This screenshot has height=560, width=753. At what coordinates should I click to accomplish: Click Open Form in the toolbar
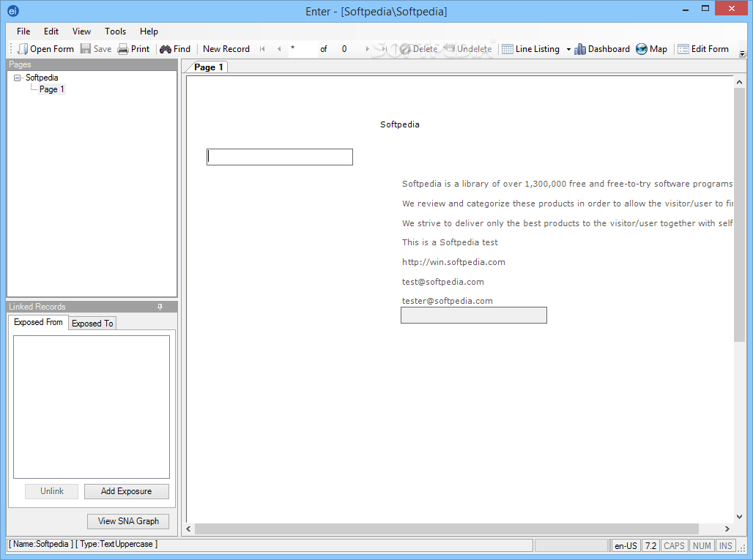tap(45, 49)
